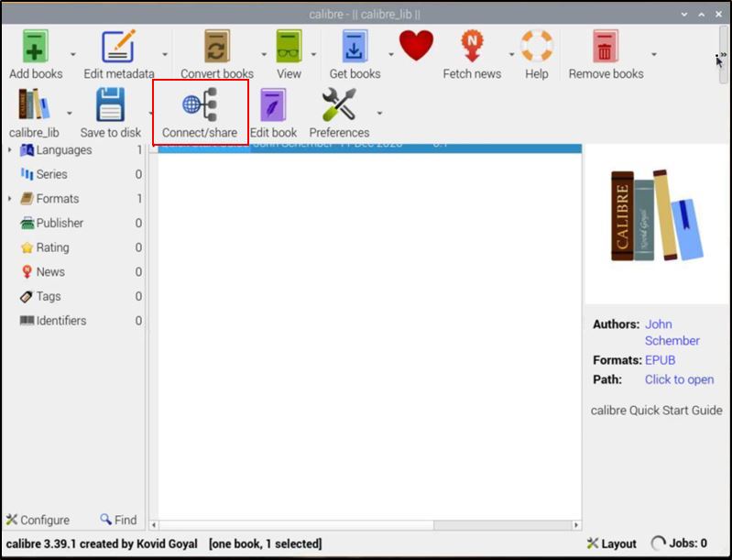Maximize the calibre window
Image resolution: width=732 pixels, height=560 pixels.
pyautogui.click(x=701, y=14)
